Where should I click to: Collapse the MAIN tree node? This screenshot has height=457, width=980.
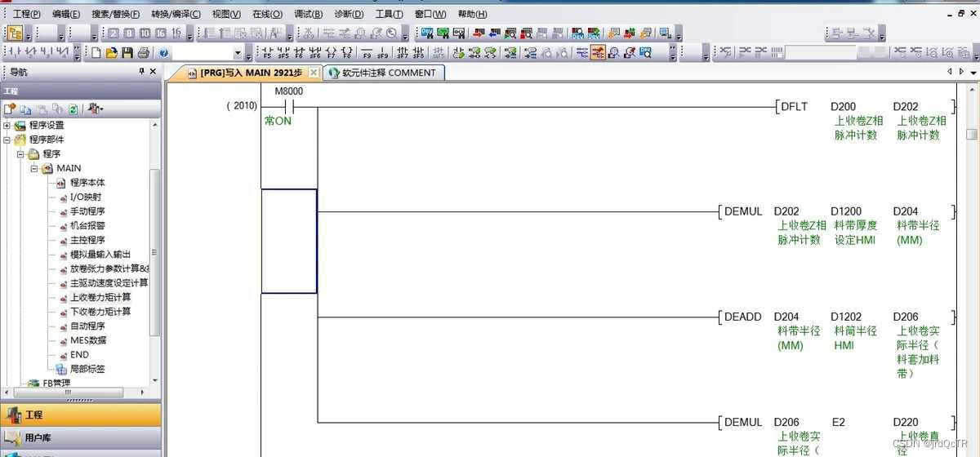(34, 168)
